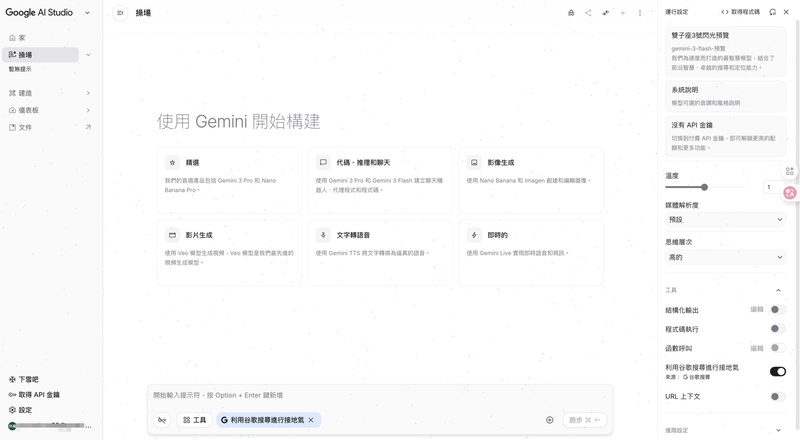This screenshot has height=440, width=800.
Task: Expand the 建造 arrow
Action: pyautogui.click(x=88, y=93)
